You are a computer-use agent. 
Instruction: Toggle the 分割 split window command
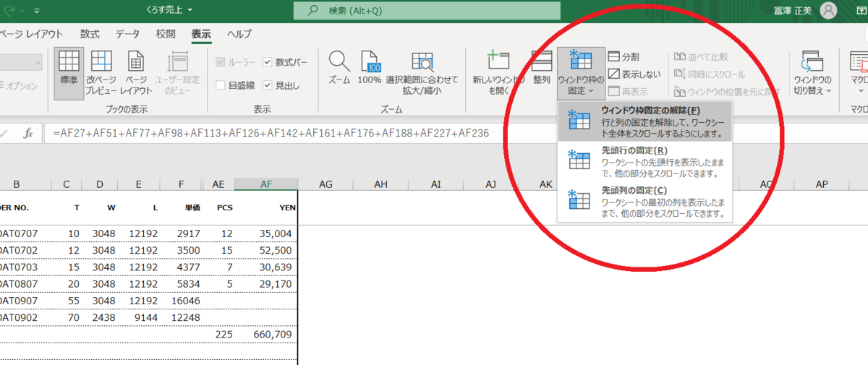(624, 56)
